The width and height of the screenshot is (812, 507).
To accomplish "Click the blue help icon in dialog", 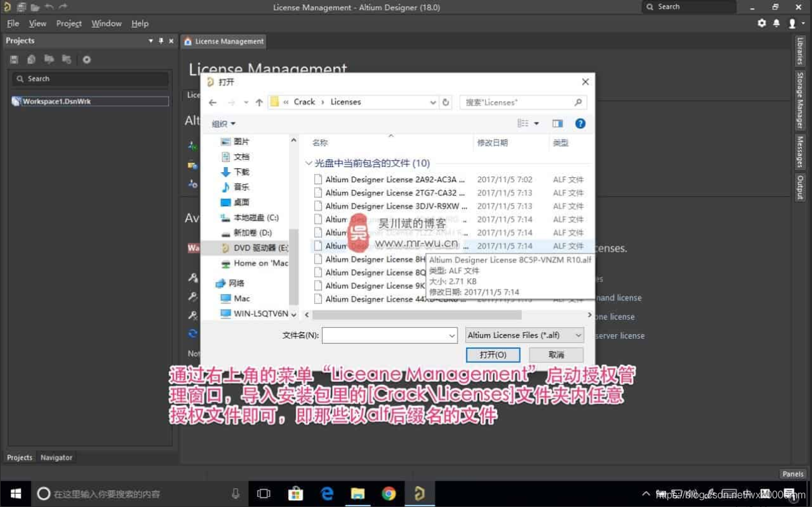I will tap(580, 124).
